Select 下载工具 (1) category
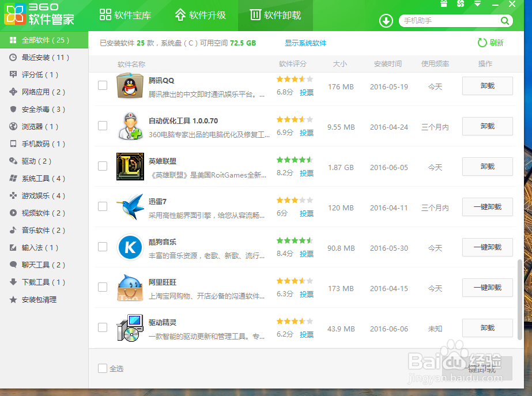The width and height of the screenshot is (532, 396). click(x=44, y=282)
